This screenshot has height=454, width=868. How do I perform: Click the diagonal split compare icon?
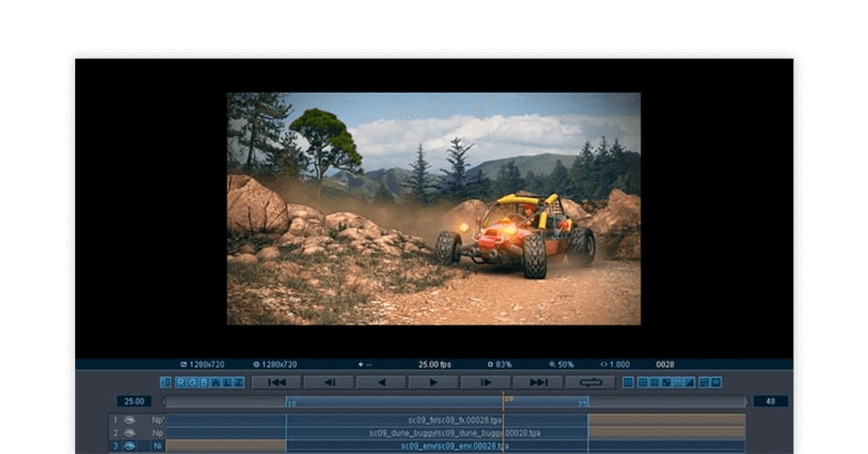690,382
